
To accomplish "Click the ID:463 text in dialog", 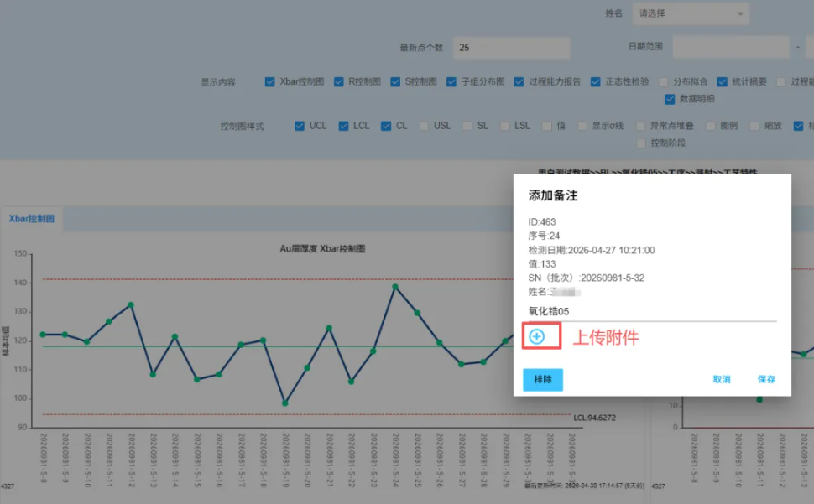I will (542, 222).
